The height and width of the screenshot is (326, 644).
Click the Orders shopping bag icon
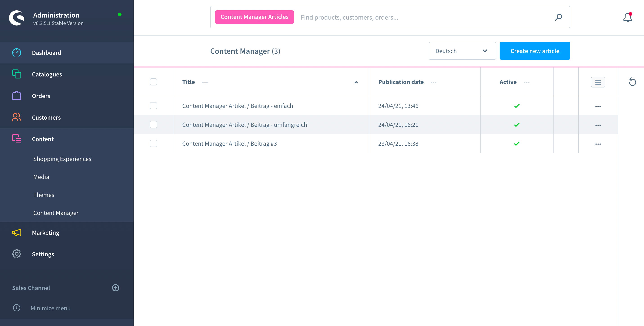tap(16, 96)
